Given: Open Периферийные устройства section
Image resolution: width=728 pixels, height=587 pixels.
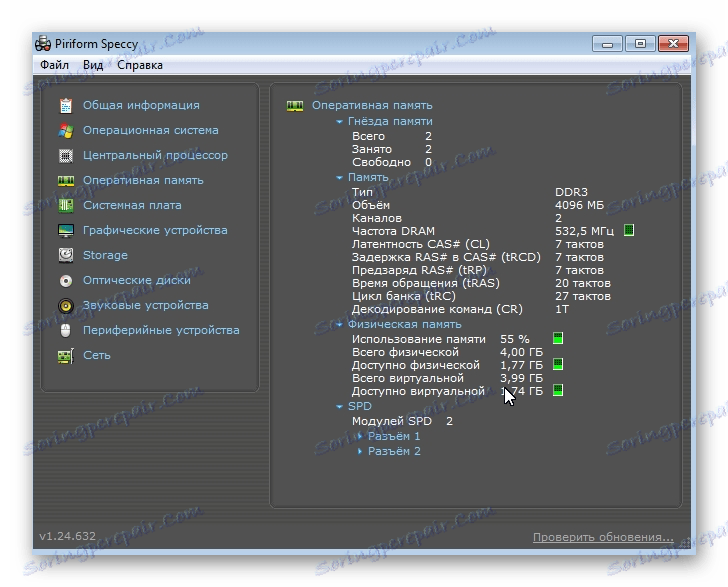Looking at the screenshot, I should tap(161, 330).
